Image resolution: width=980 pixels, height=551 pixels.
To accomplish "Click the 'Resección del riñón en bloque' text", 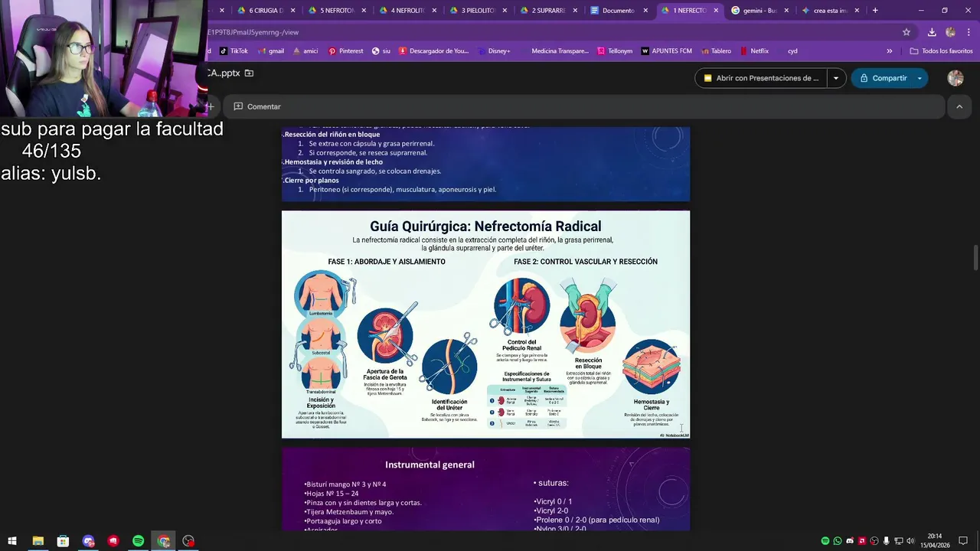I will click(331, 135).
